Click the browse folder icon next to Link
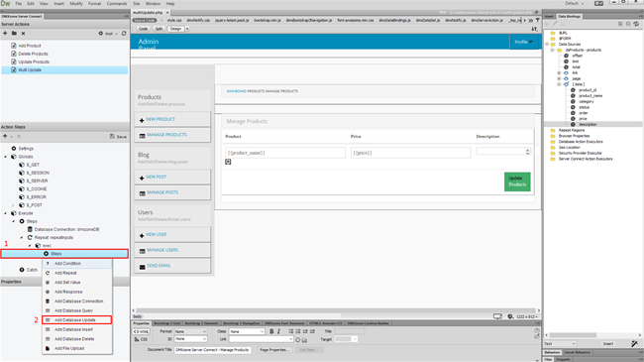Image resolution: width=644 pixels, height=362 pixels. pyautogui.click(x=304, y=340)
